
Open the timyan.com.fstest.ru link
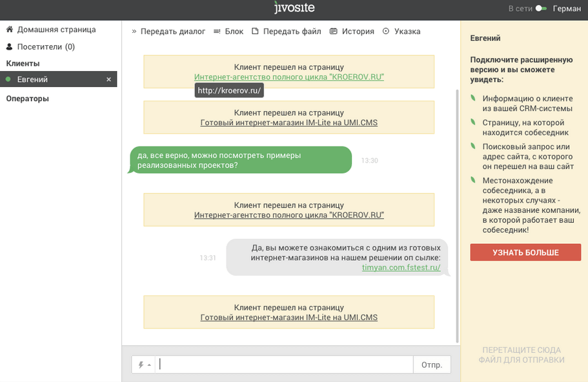point(401,267)
